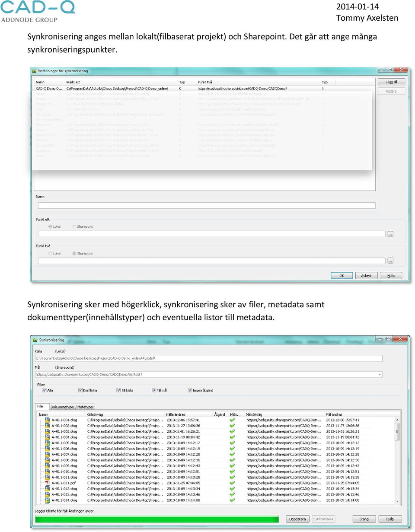Viewport: 415px width, 532px height.
Task: Switch to the Filer tab
Action: click(x=41, y=406)
